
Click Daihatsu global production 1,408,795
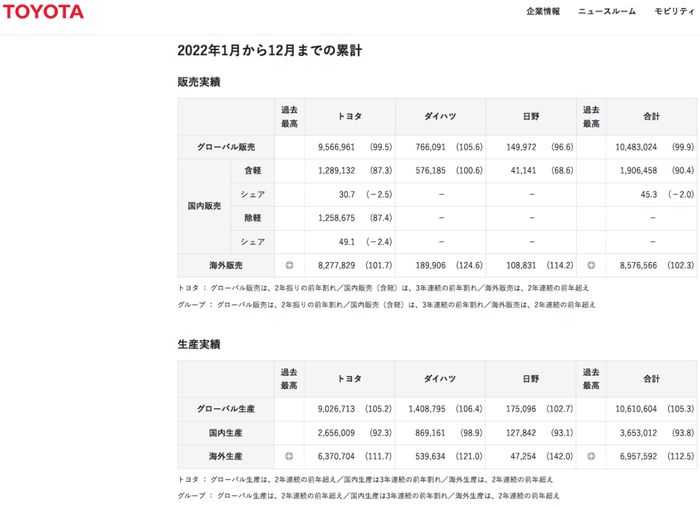point(427,409)
